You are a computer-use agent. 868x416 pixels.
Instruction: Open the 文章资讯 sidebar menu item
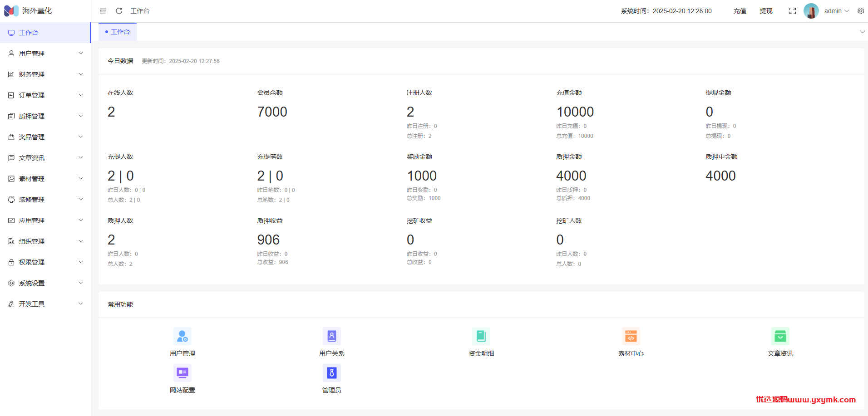pos(45,158)
